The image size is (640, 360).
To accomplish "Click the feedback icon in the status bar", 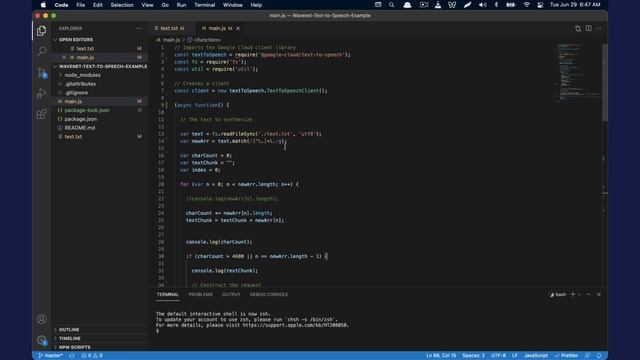I will pos(587,356).
